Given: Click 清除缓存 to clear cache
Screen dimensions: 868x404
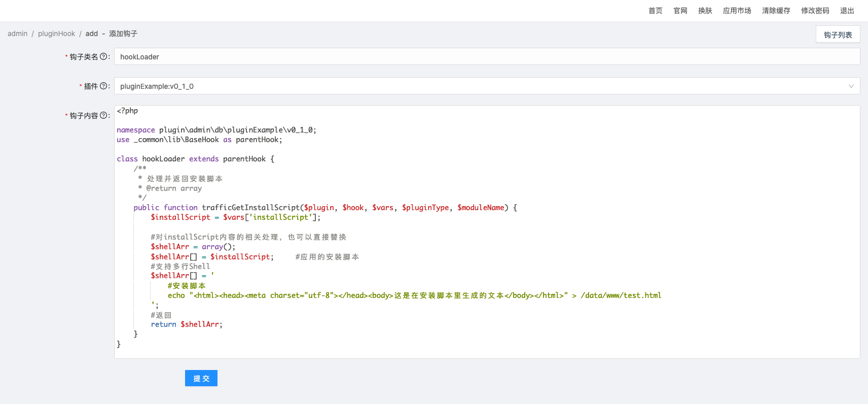Looking at the screenshot, I should [x=776, y=11].
